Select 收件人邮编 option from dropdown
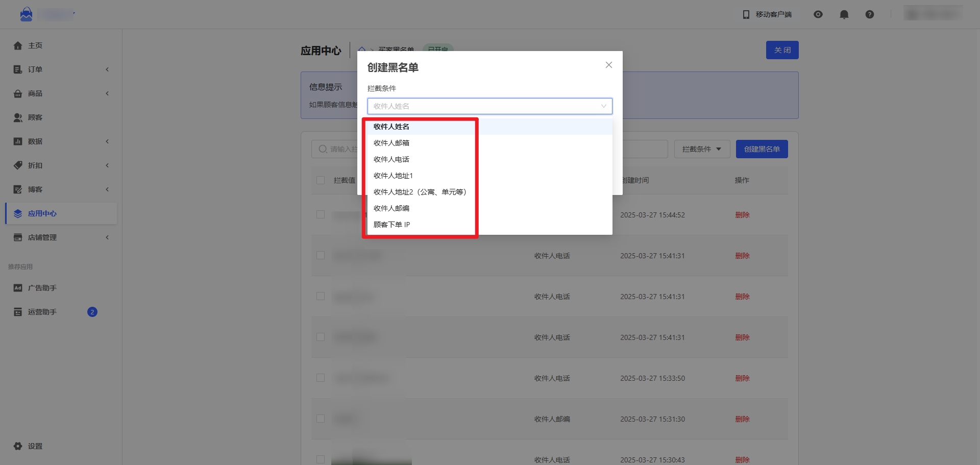 coord(490,208)
